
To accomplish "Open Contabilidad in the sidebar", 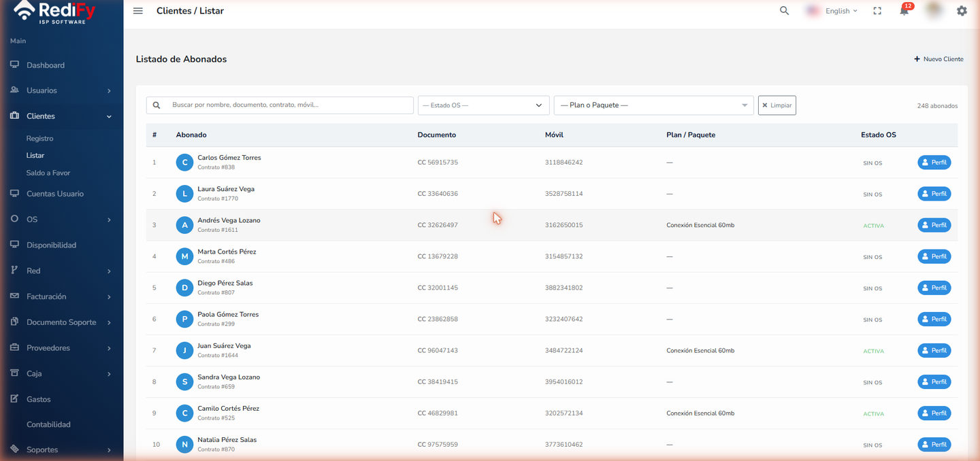I will click(x=48, y=424).
